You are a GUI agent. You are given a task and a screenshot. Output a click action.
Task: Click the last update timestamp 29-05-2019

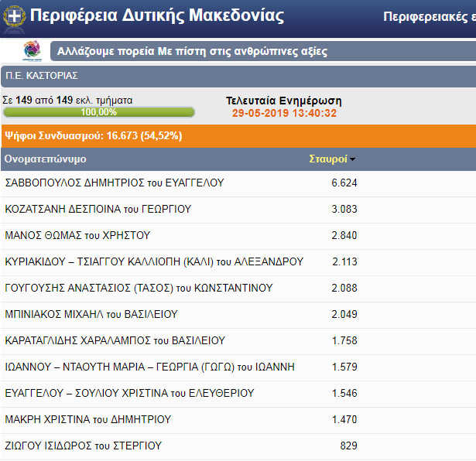tap(284, 113)
